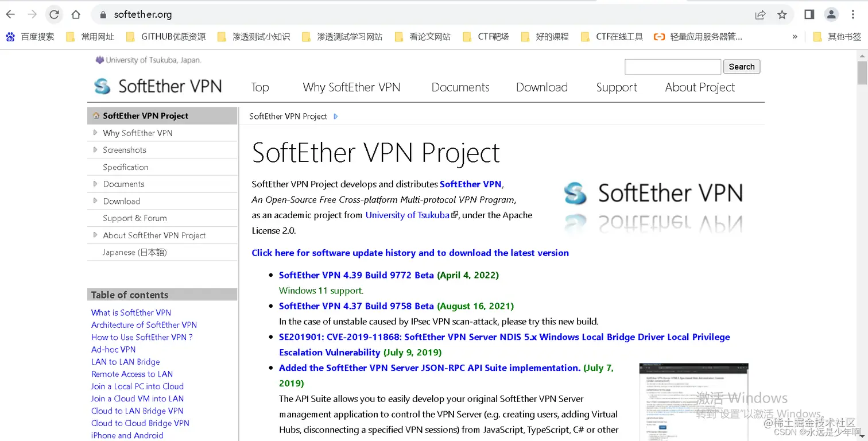Open 渗透测试学习网站 bookmark folder

(342, 37)
